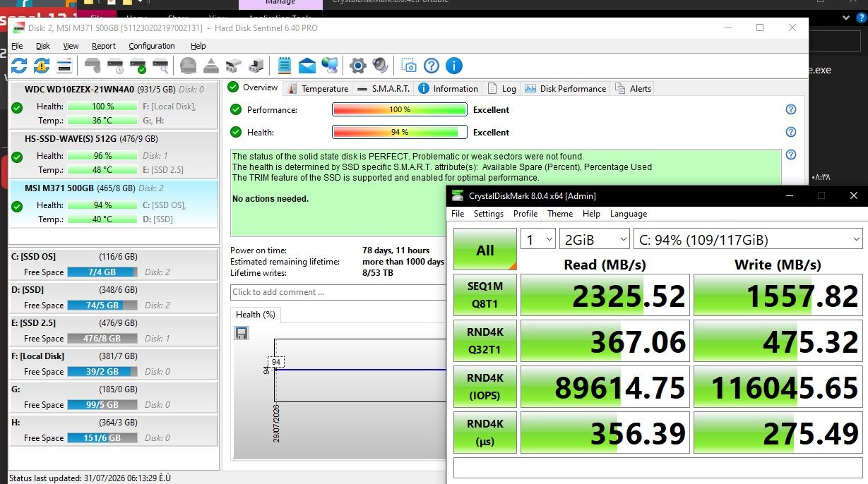
Task: Click the Click to add comment field
Action: (x=338, y=292)
